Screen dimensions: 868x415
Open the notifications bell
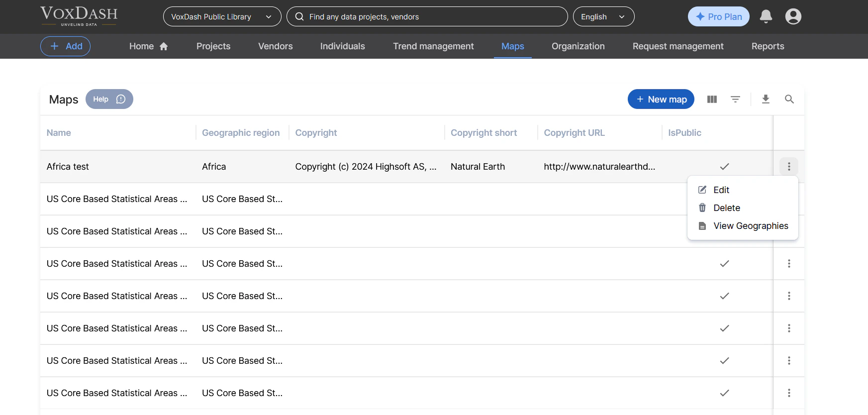[x=766, y=16]
